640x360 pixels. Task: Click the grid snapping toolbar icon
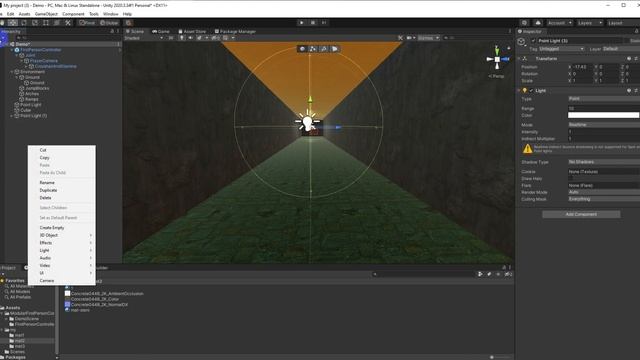(129, 23)
